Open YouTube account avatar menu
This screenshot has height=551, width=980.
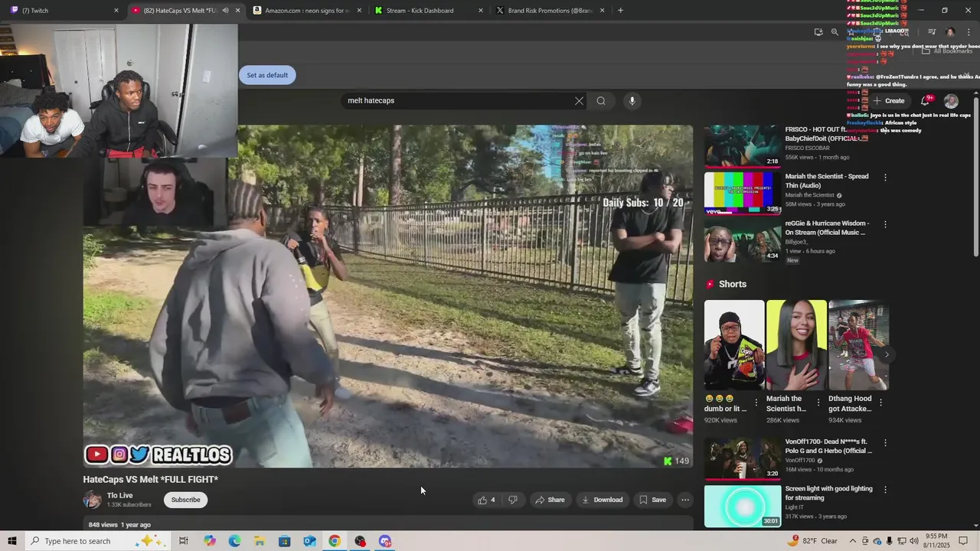point(951,101)
